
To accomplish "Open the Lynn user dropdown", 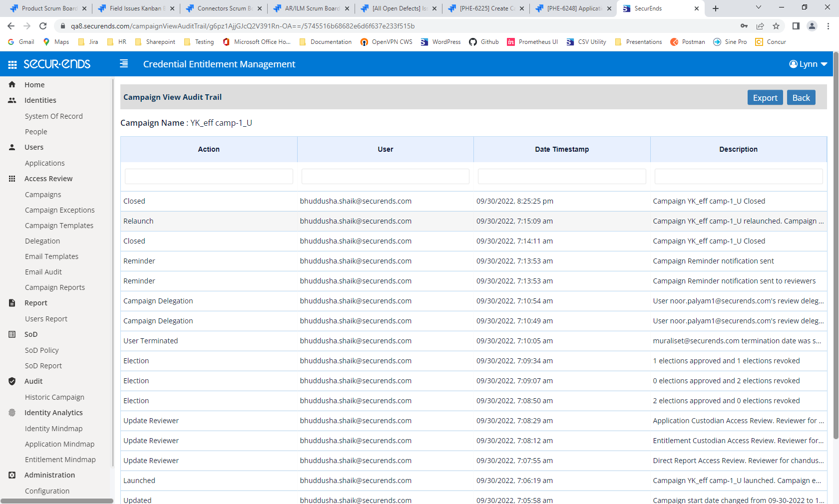I will [x=808, y=64].
